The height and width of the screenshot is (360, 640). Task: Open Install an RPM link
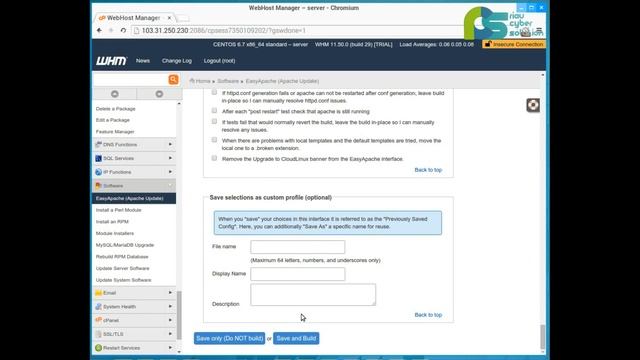[112, 222]
